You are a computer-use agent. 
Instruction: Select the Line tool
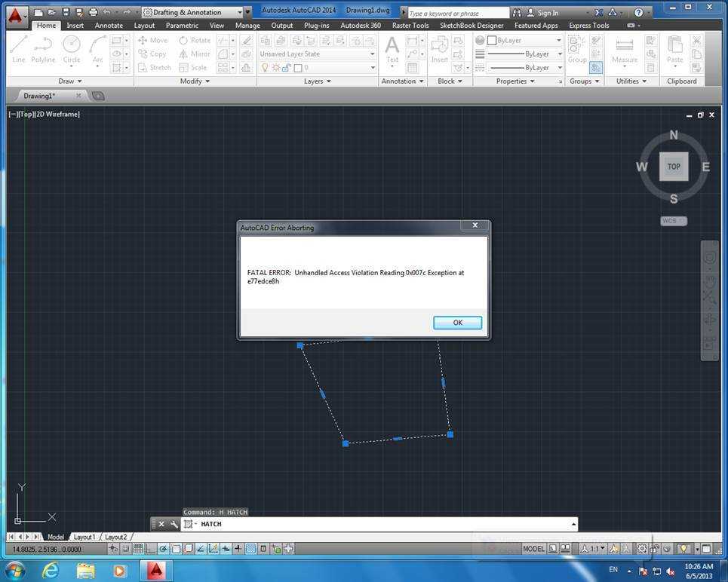pyautogui.click(x=19, y=50)
